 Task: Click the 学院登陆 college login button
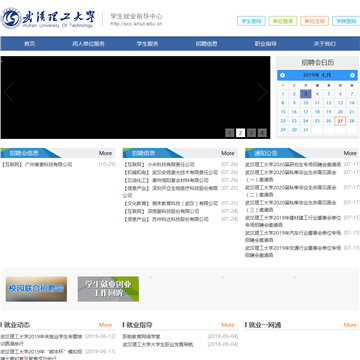[x=346, y=21]
